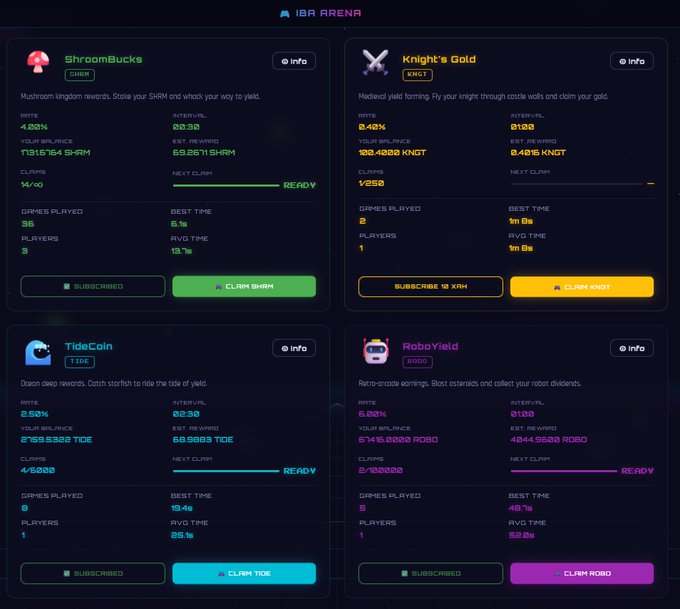680x609 pixels.
Task: Click the 4.00% rate value
Action: [x=34, y=127]
